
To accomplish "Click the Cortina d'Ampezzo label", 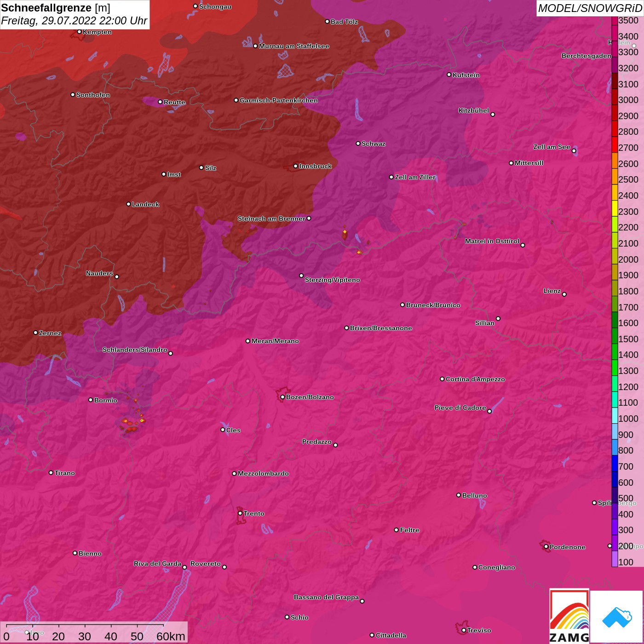I will pos(475,379).
